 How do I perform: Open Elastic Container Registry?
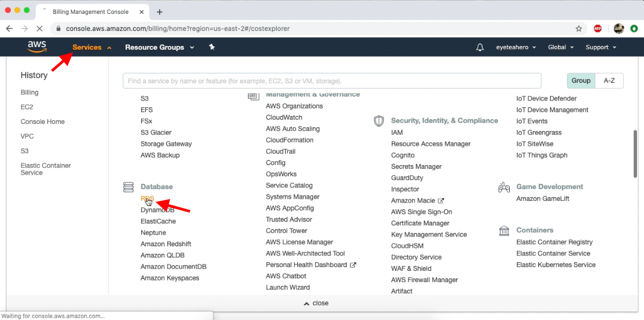point(554,242)
